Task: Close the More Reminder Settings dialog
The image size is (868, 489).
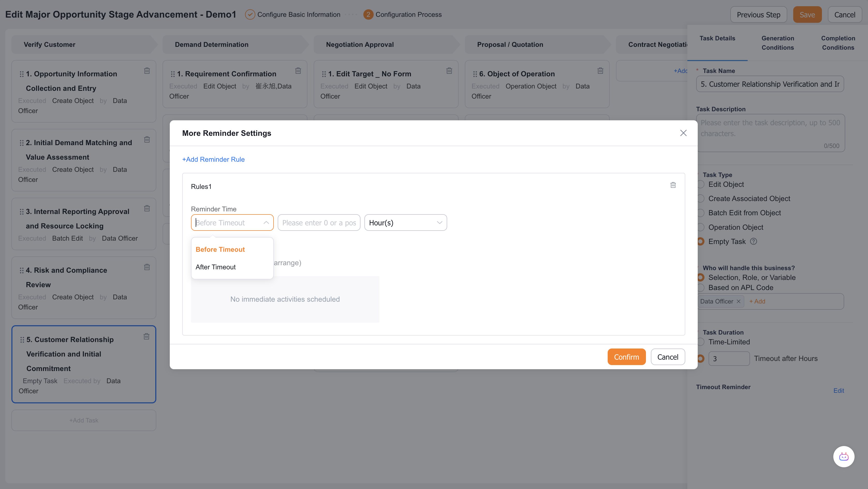Action: tap(683, 133)
